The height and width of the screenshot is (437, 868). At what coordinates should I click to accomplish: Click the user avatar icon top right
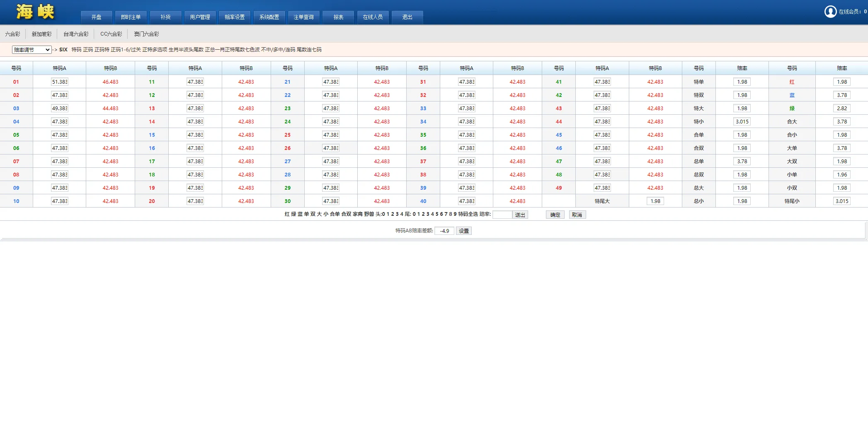click(831, 12)
